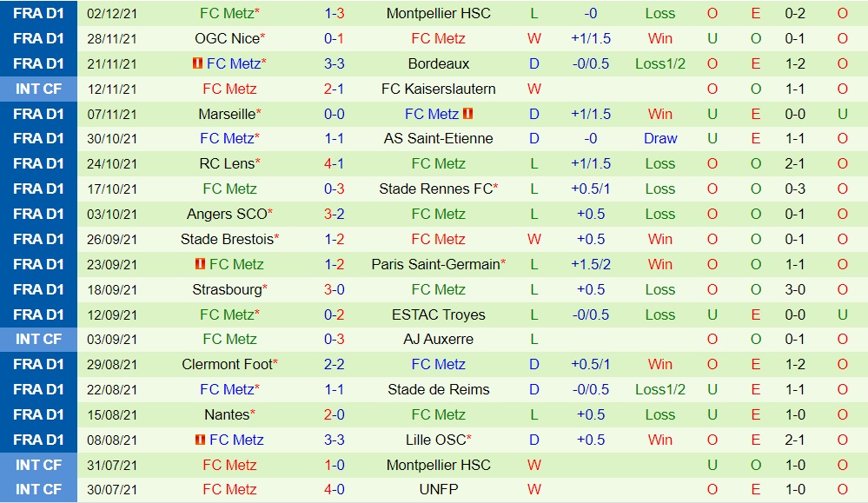The image size is (868, 503).
Task: Select the FC Kaiserslautern team name
Action: pyautogui.click(x=438, y=89)
